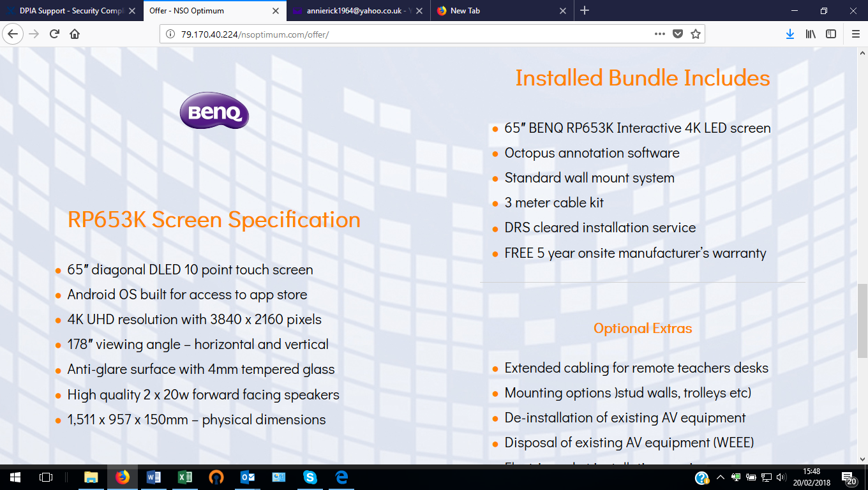
Task: Open the Firefox hamburger menu
Action: (856, 34)
